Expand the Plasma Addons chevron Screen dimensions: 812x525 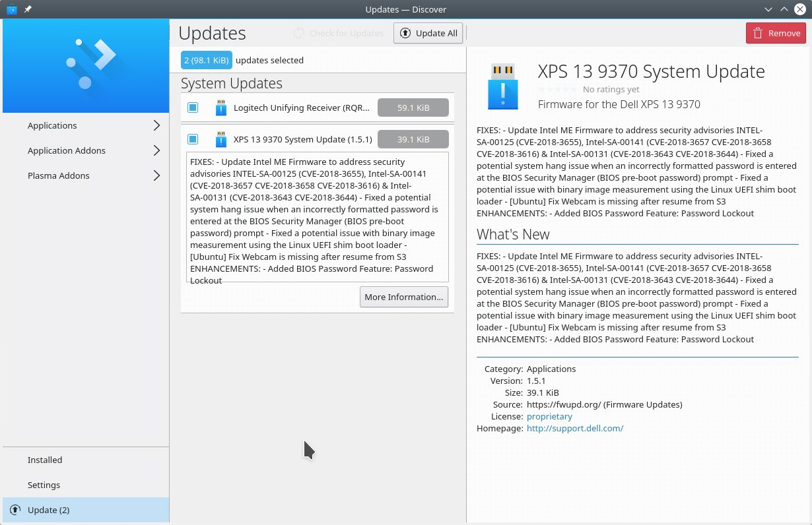pyautogui.click(x=156, y=175)
